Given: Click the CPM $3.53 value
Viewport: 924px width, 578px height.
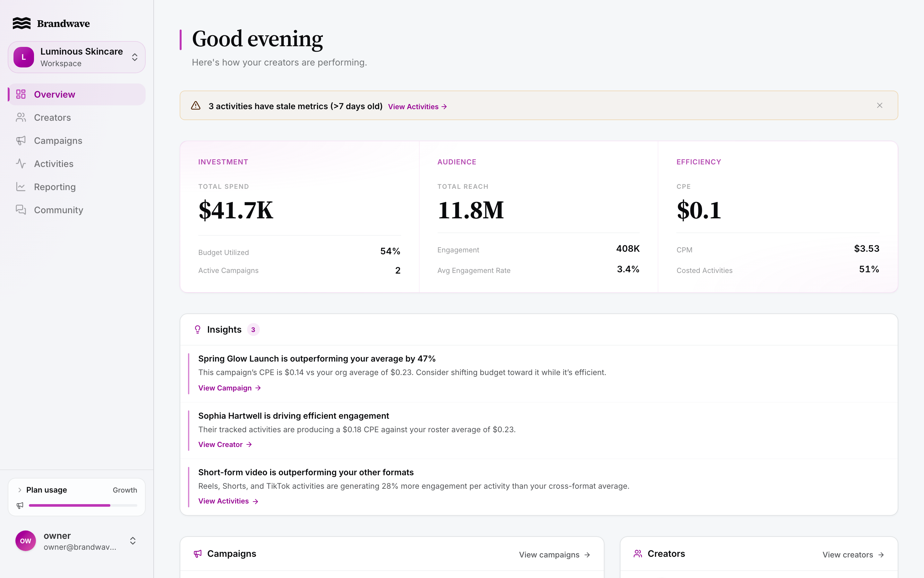Looking at the screenshot, I should coord(867,249).
